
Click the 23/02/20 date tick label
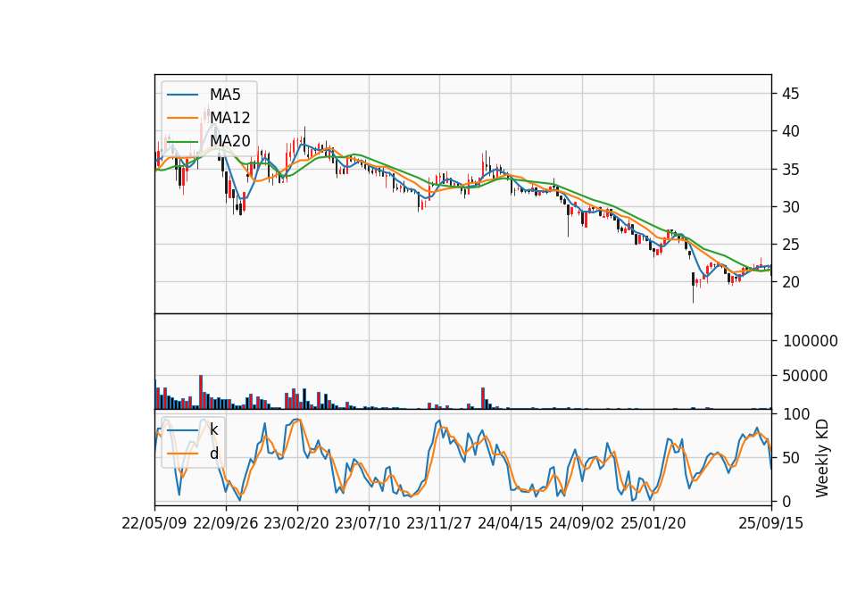pos(296,523)
